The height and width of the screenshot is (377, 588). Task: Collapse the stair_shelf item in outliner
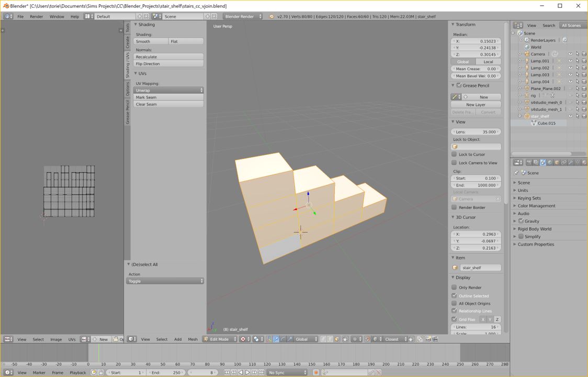click(x=520, y=116)
